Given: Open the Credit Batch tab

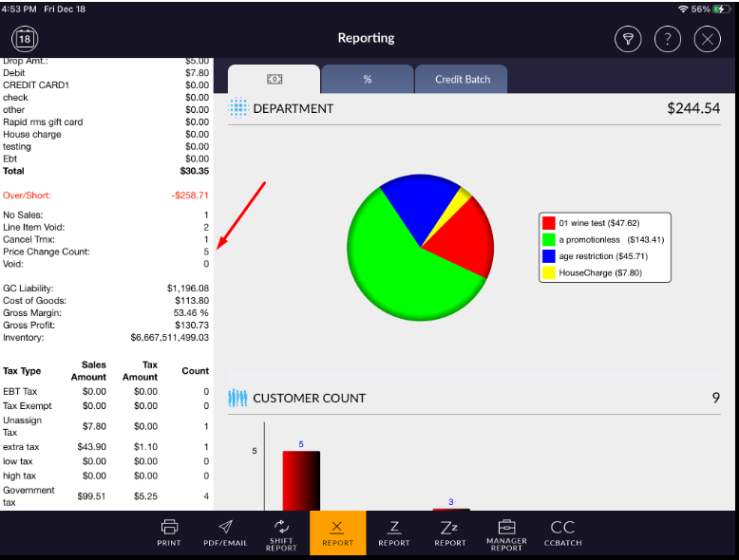Looking at the screenshot, I should click(462, 80).
